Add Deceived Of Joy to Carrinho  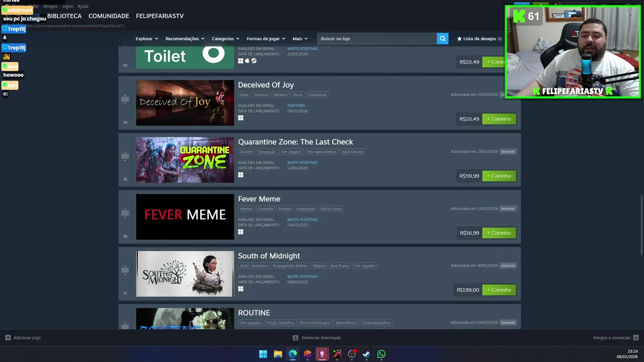pyautogui.click(x=499, y=119)
